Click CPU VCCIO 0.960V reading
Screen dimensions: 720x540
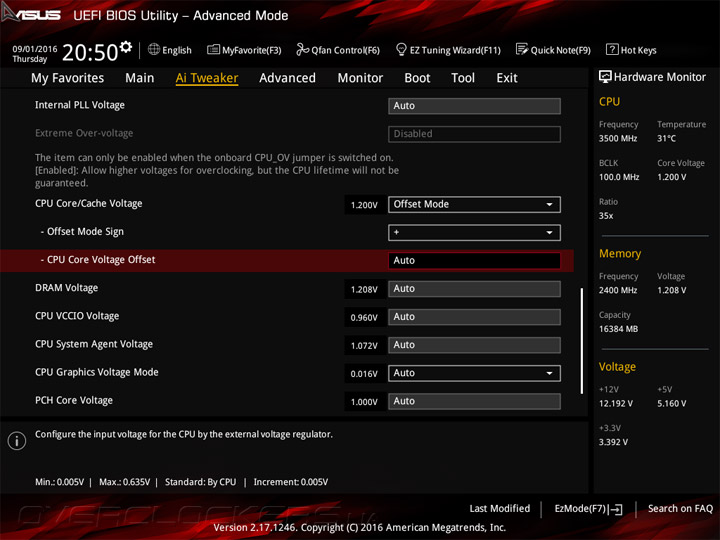pyautogui.click(x=364, y=317)
